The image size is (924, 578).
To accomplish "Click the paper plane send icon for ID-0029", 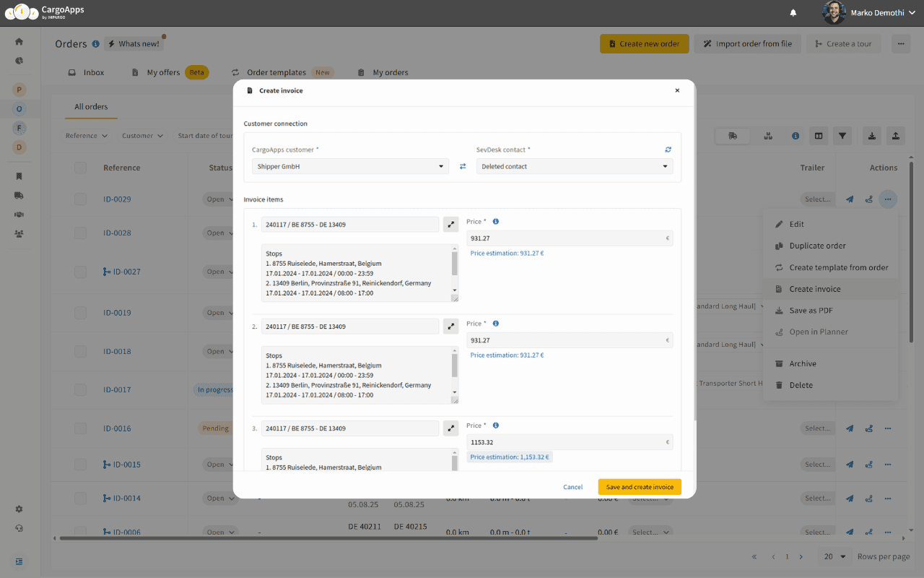I will (849, 199).
